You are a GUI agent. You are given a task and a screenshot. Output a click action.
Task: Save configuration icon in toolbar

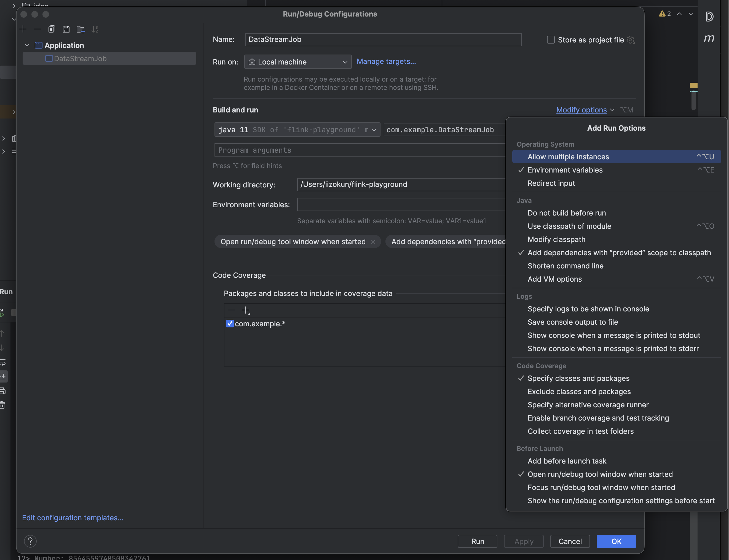pos(66,29)
